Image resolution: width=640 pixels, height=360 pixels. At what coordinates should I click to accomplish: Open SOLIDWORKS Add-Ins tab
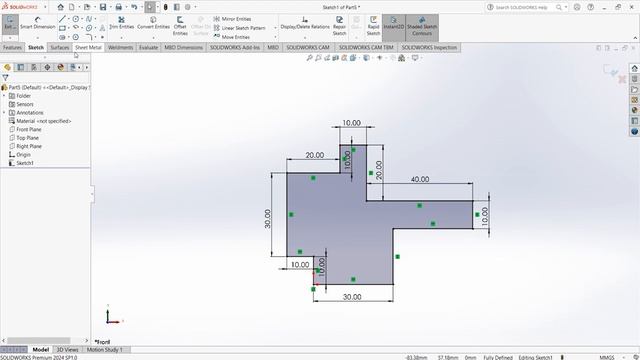pos(235,47)
